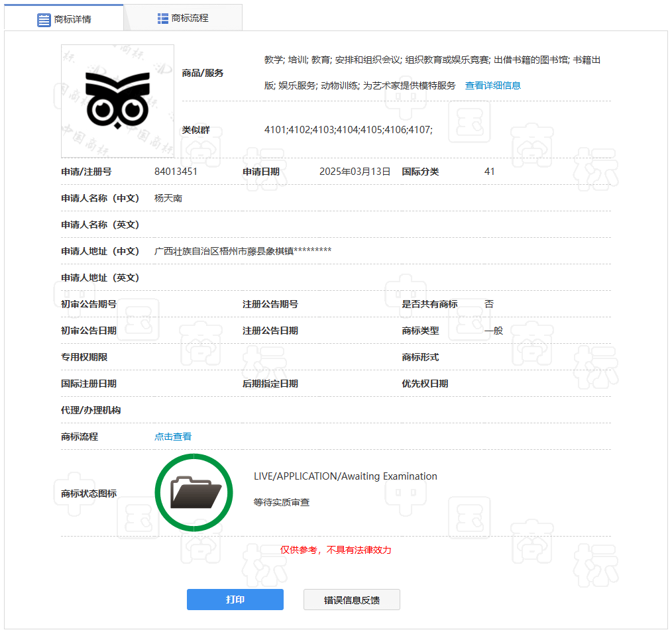Click the 商标流程 tab grid icon

[163, 19]
